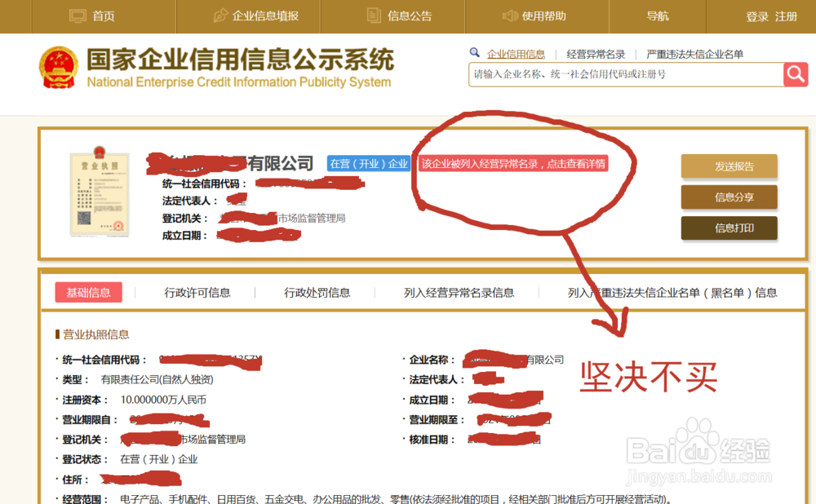The image size is (816, 504).
Task: Click the home icon on 首页 tab
Action: tap(78, 15)
